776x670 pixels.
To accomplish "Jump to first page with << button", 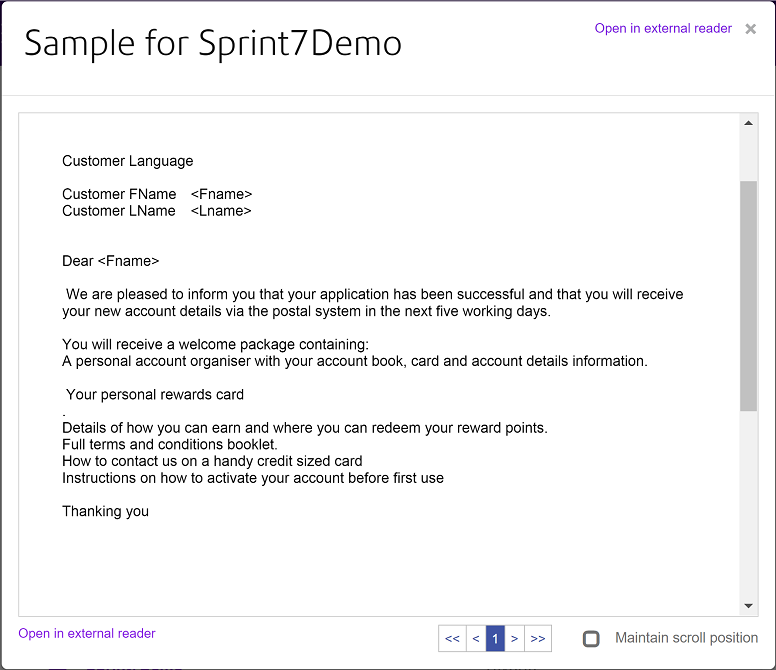I will click(x=452, y=638).
